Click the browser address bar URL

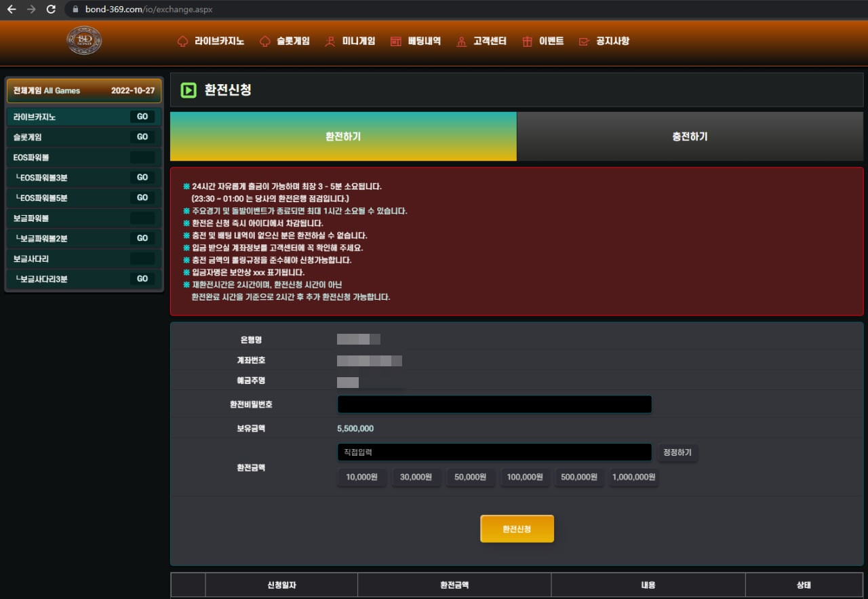[149, 9]
